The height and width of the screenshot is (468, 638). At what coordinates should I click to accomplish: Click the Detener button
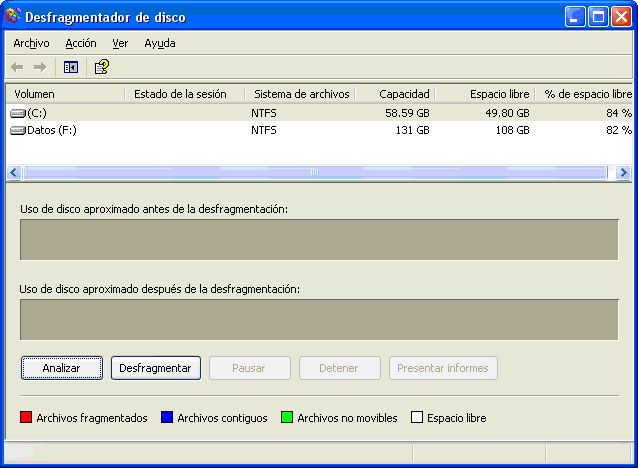[x=340, y=368]
